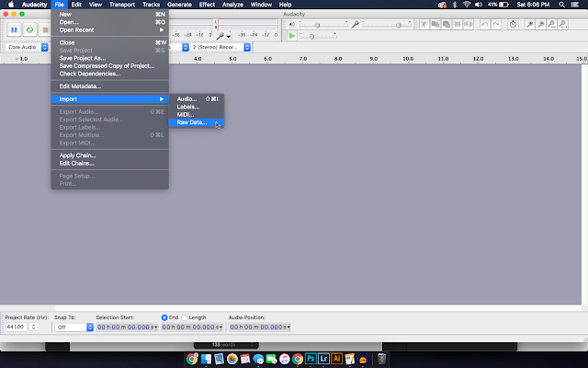Click the microphone icon beside recording volume slider
This screenshot has height=368, width=588.
[356, 25]
